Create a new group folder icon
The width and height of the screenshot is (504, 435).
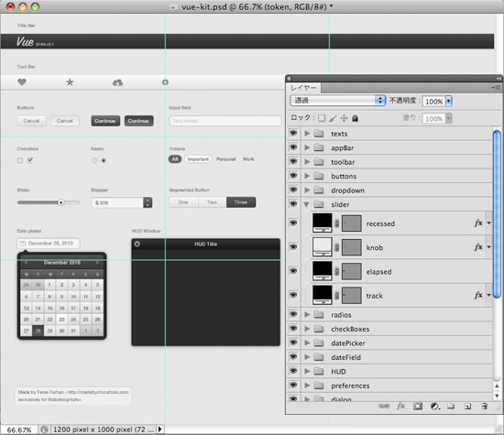(451, 407)
